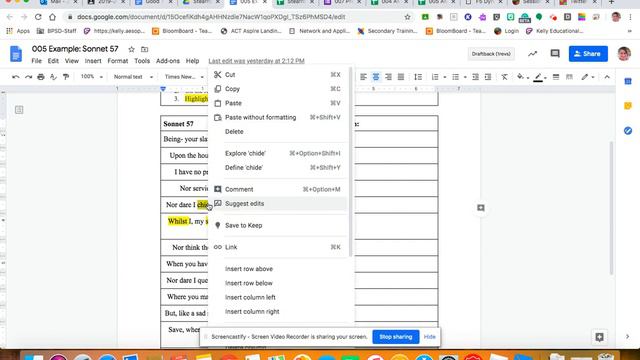Select the Paint format icon
This screenshot has width=640, height=360.
(66, 77)
